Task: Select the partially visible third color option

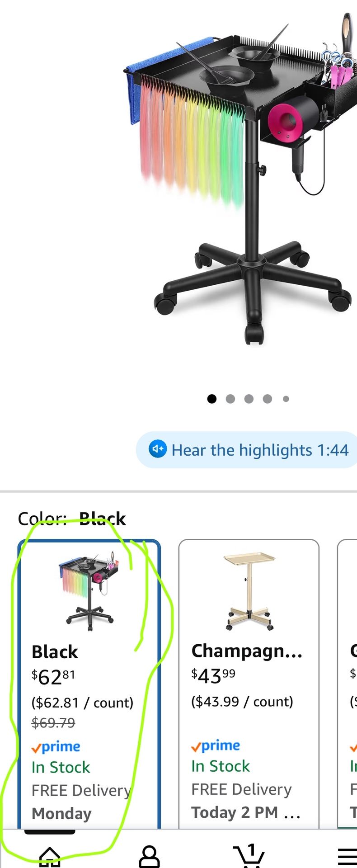Action: [348, 684]
